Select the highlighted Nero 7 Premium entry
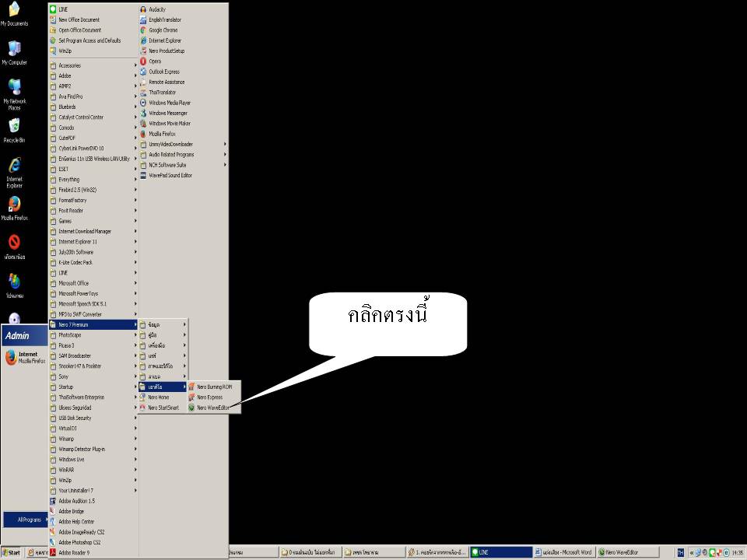Screen dimensions: 747x560 [x=93, y=325]
